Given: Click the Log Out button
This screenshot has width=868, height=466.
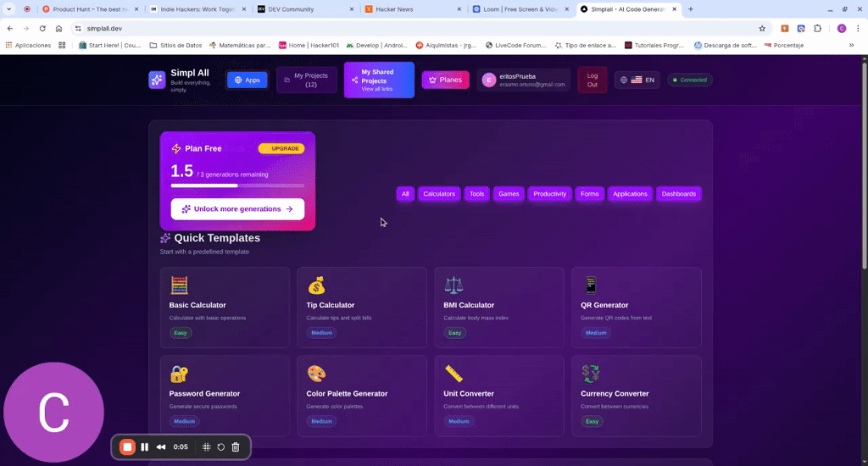Looking at the screenshot, I should coord(593,80).
